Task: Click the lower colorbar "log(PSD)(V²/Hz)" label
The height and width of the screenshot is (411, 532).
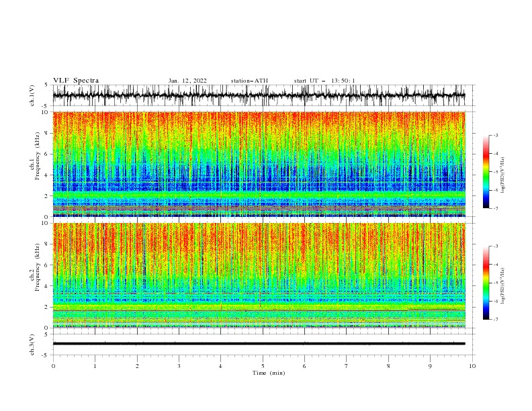Action: click(x=503, y=285)
